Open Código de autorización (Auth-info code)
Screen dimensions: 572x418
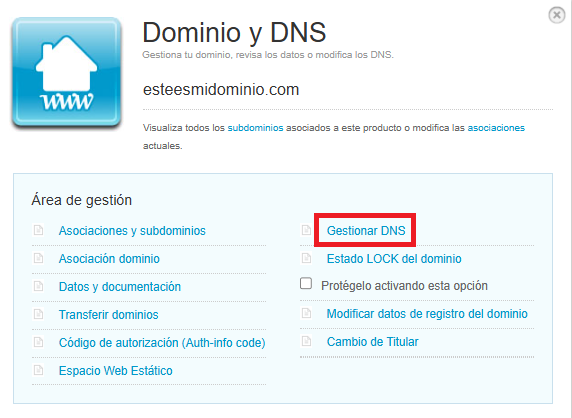(162, 343)
